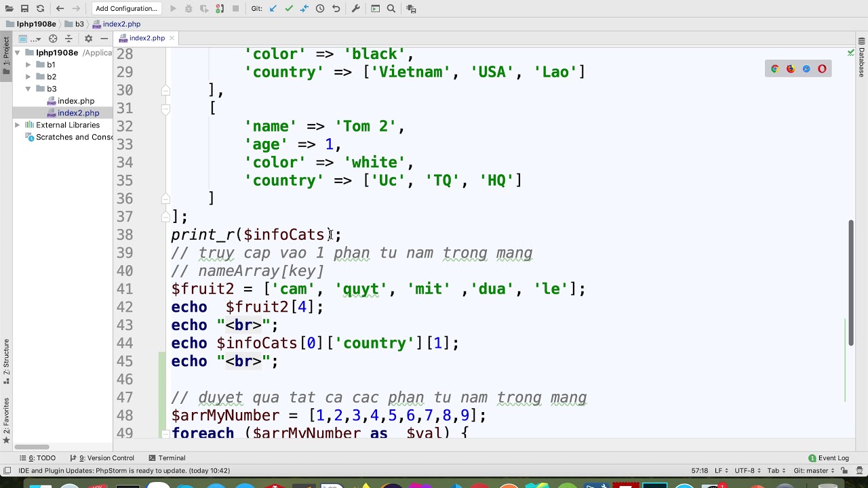Open LF line separator selector
The image size is (868, 488).
(722, 470)
